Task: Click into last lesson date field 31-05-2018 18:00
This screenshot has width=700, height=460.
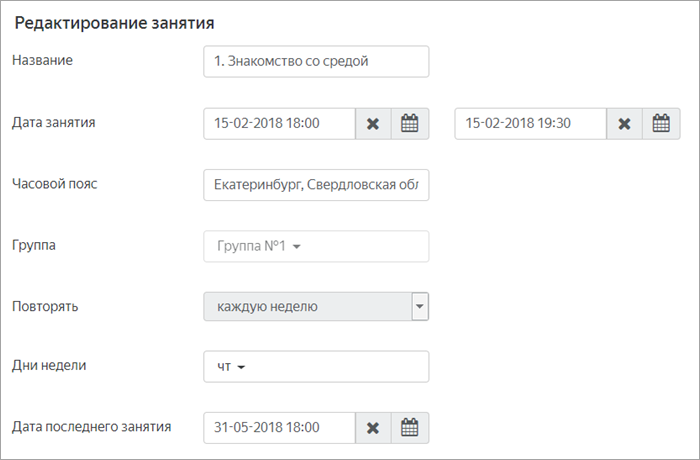Action: click(x=279, y=428)
